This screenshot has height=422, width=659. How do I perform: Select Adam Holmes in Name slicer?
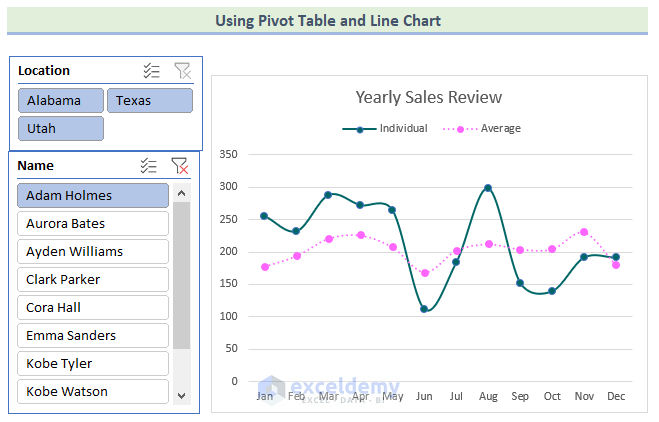[92, 196]
